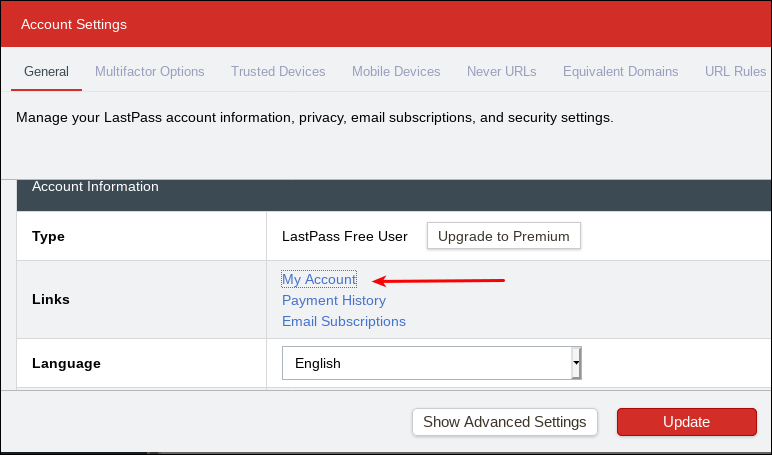Screen dimensions: 772x455
Task: Click the 'Links' row label
Action: [x=51, y=299]
